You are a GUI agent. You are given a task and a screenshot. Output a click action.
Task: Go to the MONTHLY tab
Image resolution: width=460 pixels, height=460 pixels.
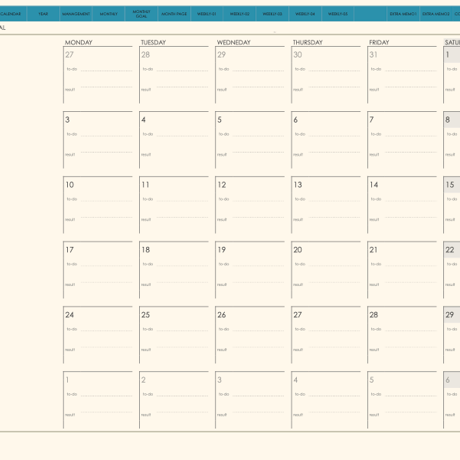coord(109,14)
